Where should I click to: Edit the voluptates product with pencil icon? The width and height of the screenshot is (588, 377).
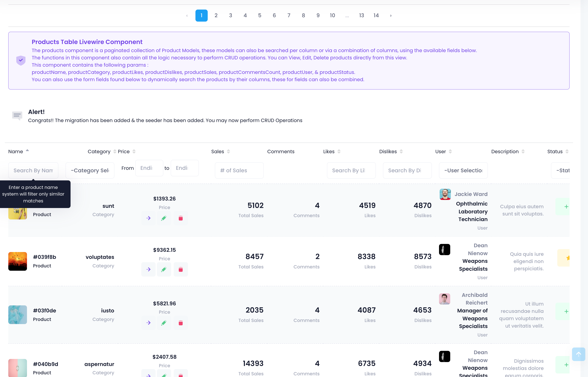point(164,269)
